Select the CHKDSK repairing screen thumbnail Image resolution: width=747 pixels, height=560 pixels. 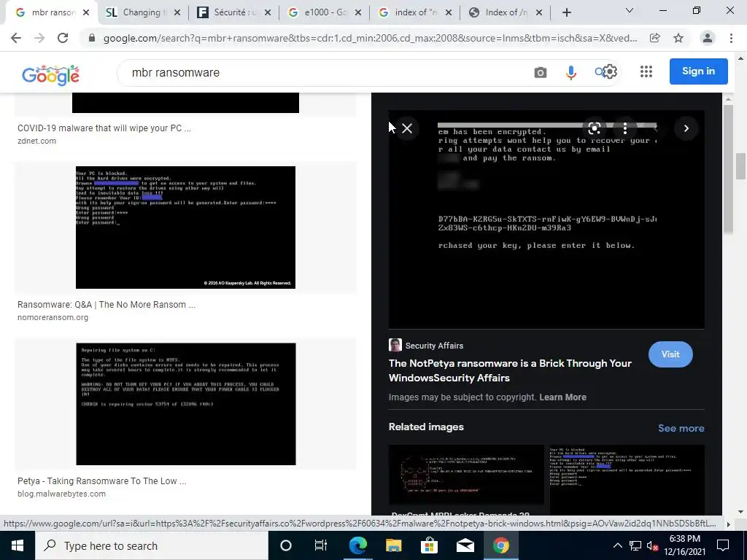(x=186, y=404)
